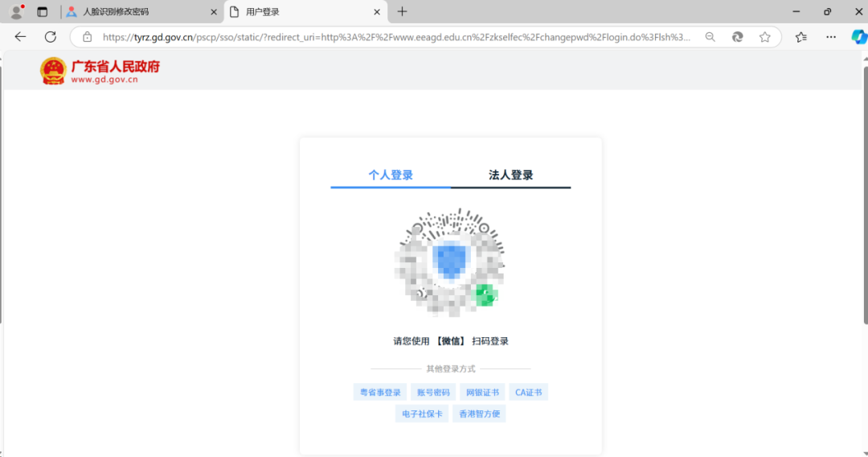Choose 电子社保卡 login method
The width and height of the screenshot is (868, 457).
point(422,414)
